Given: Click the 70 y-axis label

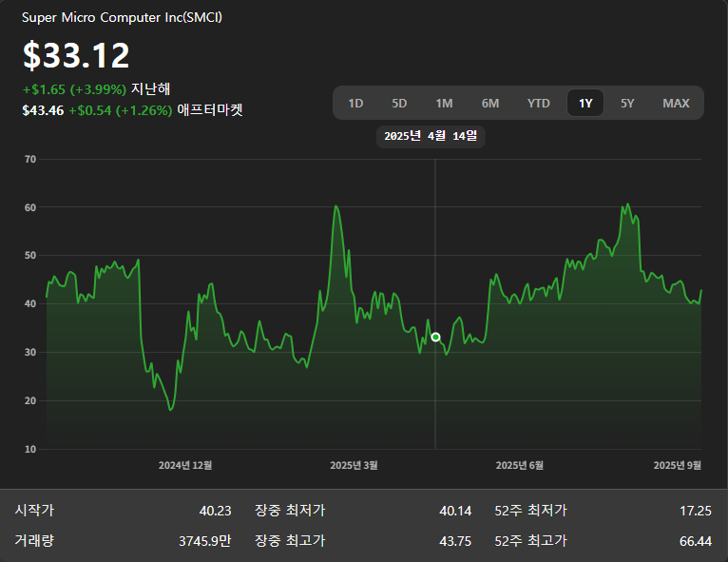Looking at the screenshot, I should 30,160.
